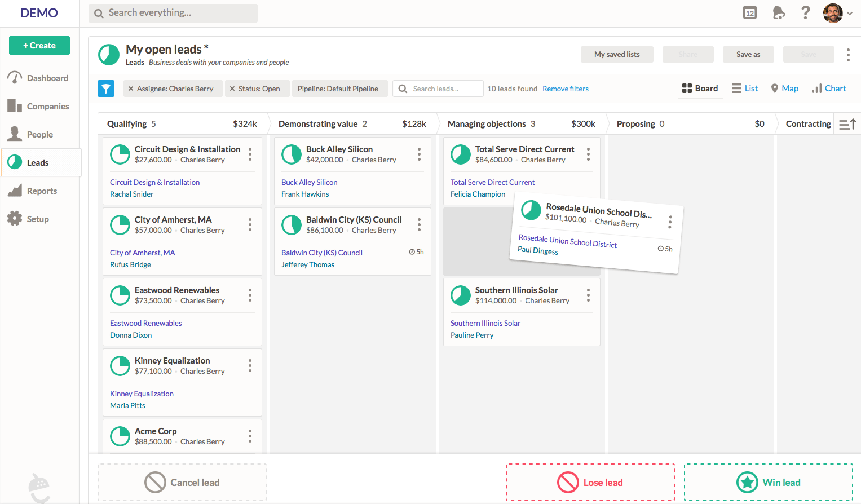This screenshot has height=504, width=861.
Task: Open the list's three-dot more menu
Action: 848,55
